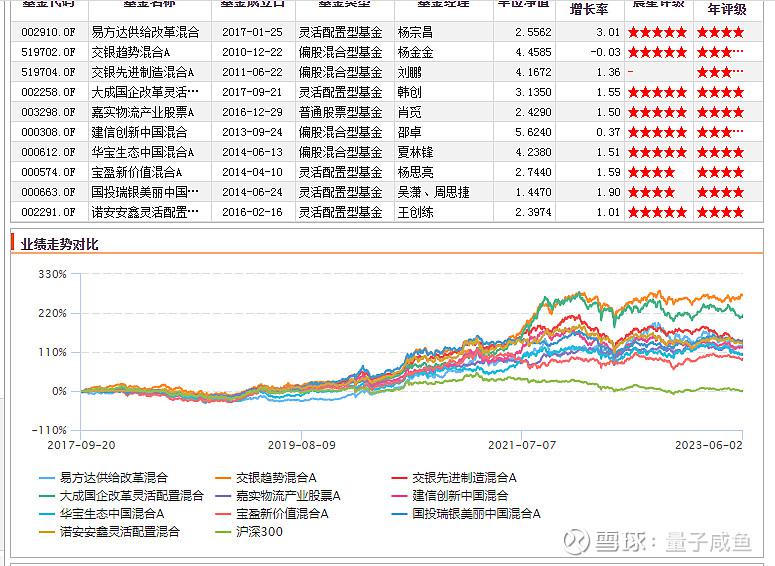Click 业绩走势对比 section title
775x566 pixels.
(x=59, y=244)
